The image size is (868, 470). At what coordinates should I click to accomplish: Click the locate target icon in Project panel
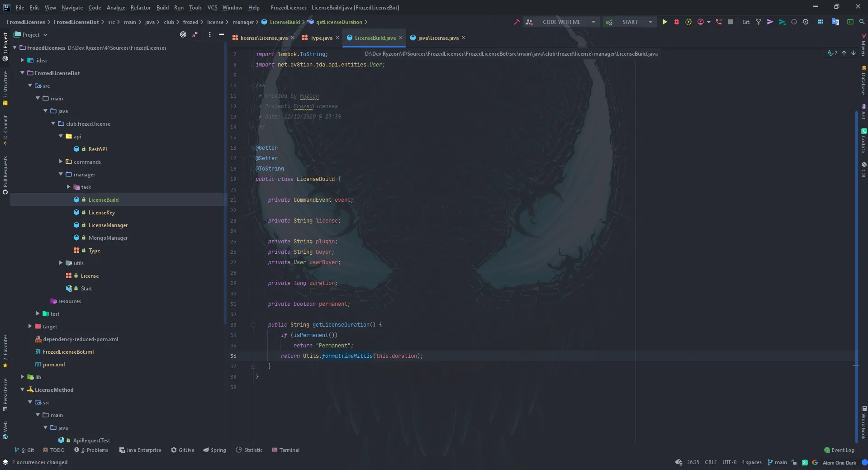[183, 34]
